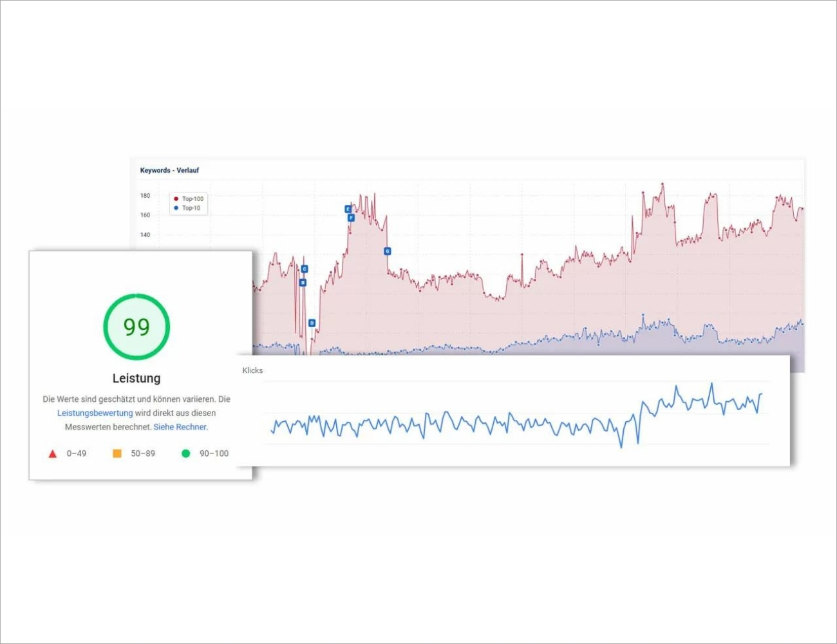The image size is (837, 644).
Task: Open the Leistungsbewertung link
Action: tap(95, 413)
